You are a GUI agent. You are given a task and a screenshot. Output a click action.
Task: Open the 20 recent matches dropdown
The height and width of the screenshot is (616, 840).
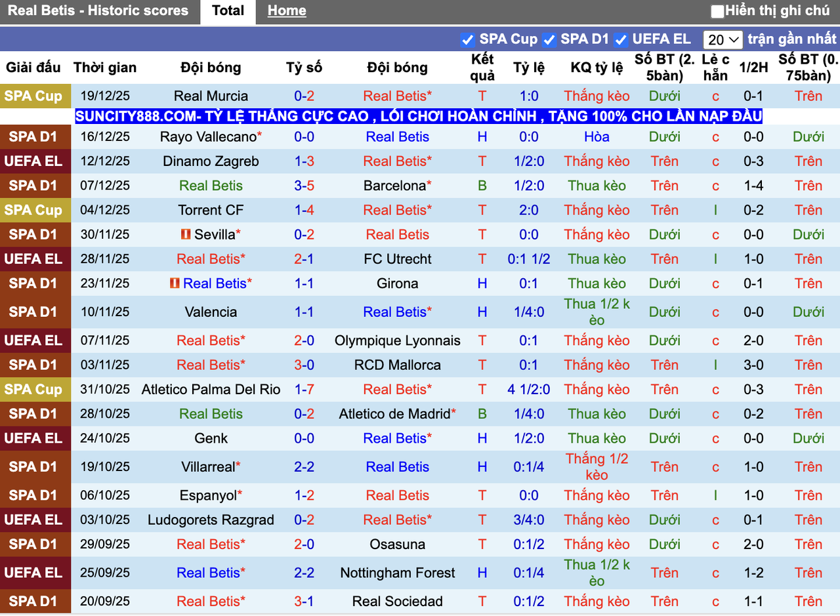pos(723,39)
